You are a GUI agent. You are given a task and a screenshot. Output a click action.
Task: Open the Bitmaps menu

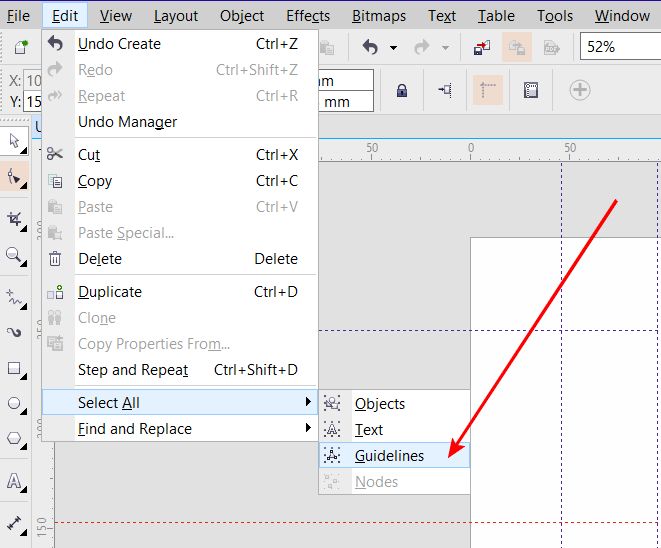pos(379,16)
